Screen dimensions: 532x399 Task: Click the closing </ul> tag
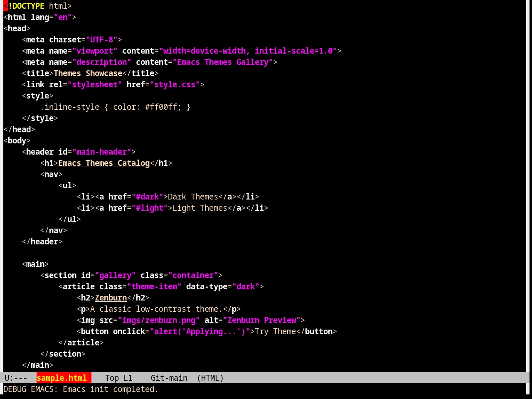coord(69,219)
